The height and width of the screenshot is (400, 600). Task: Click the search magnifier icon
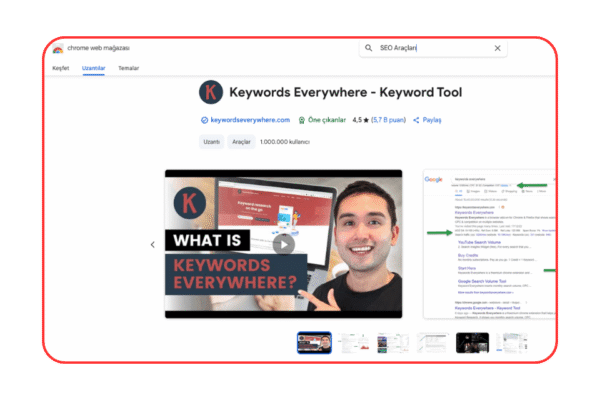tap(369, 48)
